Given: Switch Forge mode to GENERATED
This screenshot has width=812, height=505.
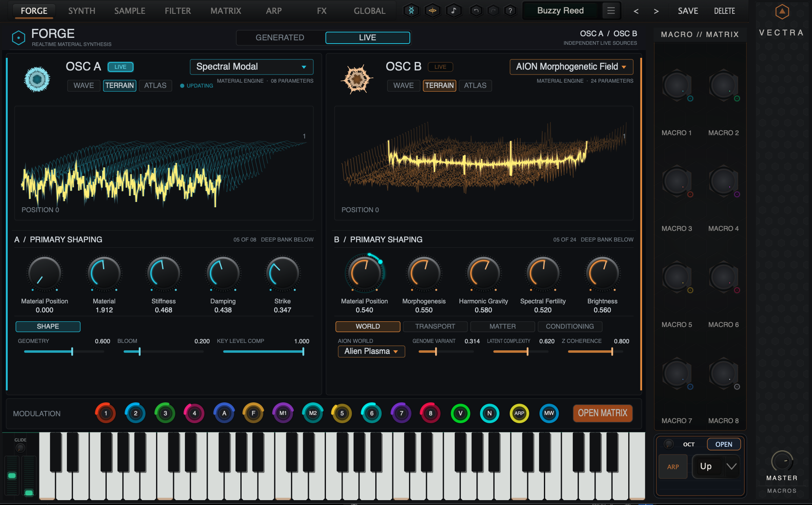Looking at the screenshot, I should point(280,37).
